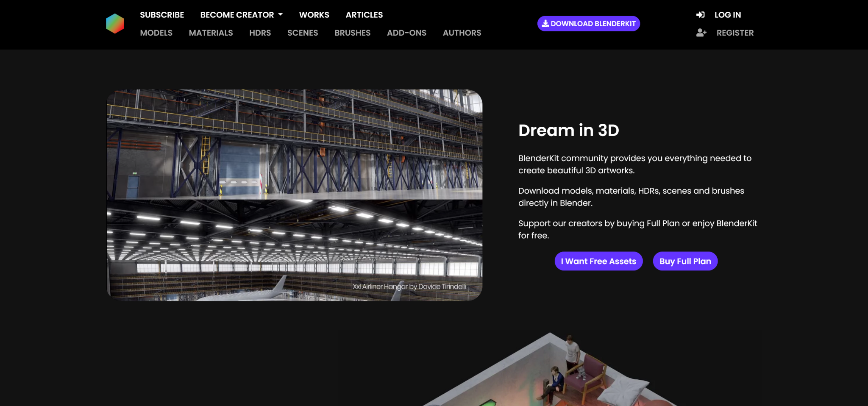The image size is (868, 406).
Task: Open the Xxl Airliner Hangar showcase image
Action: (x=294, y=195)
